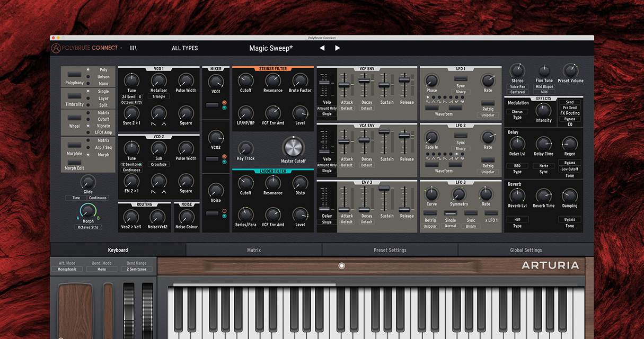Image resolution: width=644 pixels, height=339 pixels.
Task: Click the Brute Factor knob
Action: [300, 80]
